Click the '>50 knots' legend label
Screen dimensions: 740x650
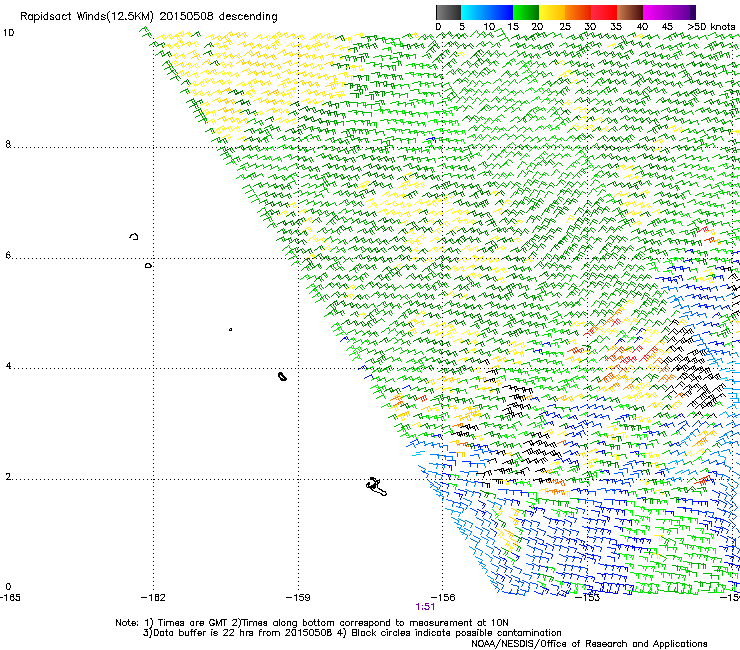pos(711,27)
